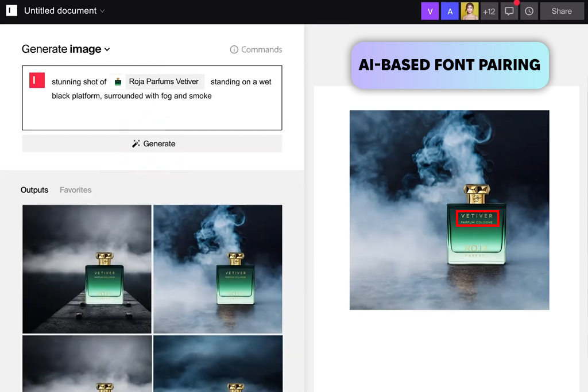Click the red user icon in prompt box
The width and height of the screenshot is (588, 392).
pos(37,80)
